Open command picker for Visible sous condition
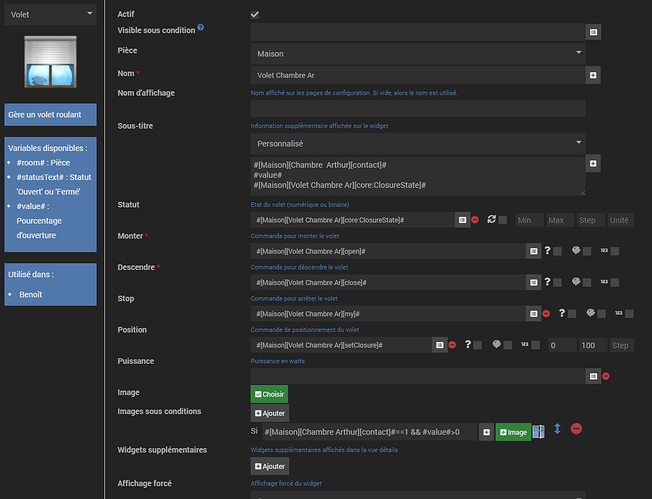Viewport: 652px width, 499px height. [593, 32]
